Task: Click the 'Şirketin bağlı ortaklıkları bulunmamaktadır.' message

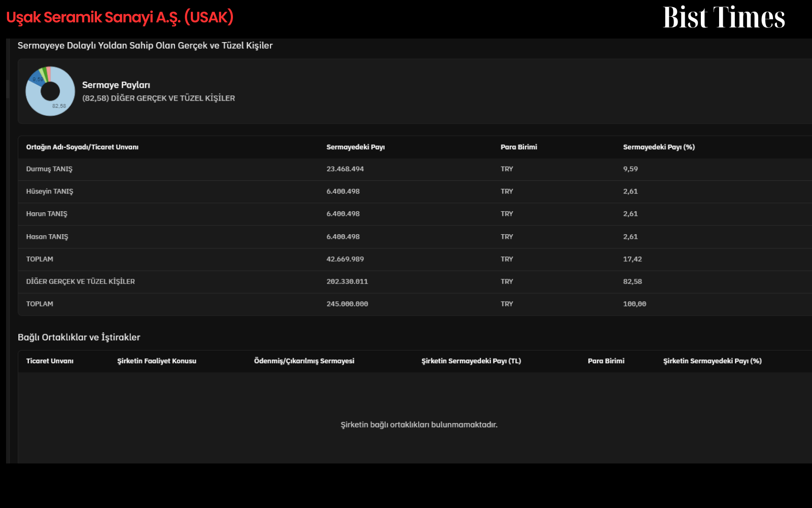Action: (419, 425)
